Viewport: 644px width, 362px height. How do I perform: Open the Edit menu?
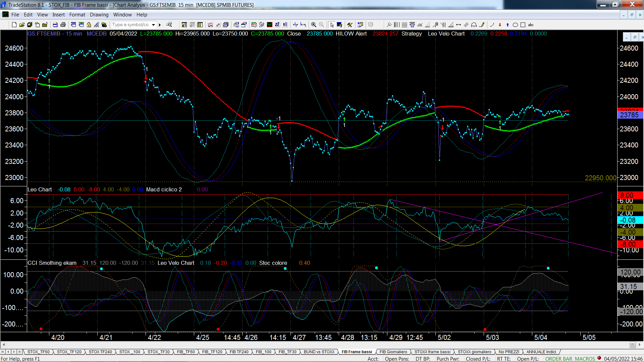pyautogui.click(x=28, y=15)
